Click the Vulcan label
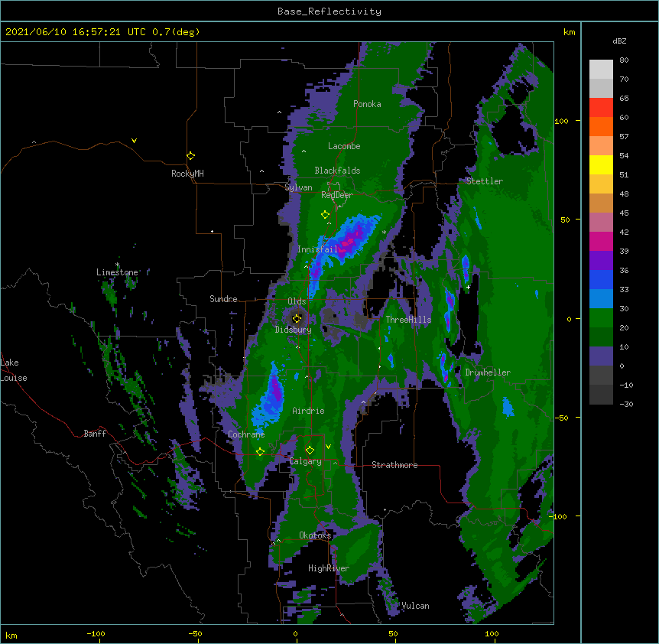The height and width of the screenshot is (644, 659). (415, 606)
